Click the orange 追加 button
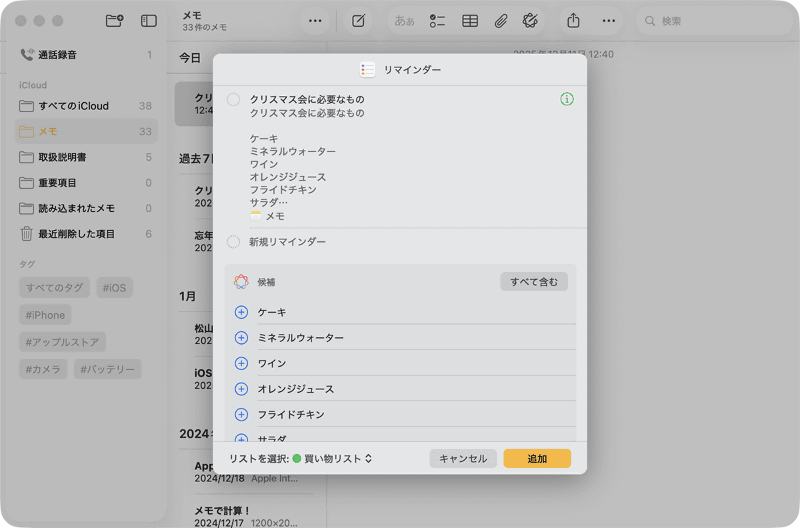Viewport: 800px width, 528px height. [537, 459]
